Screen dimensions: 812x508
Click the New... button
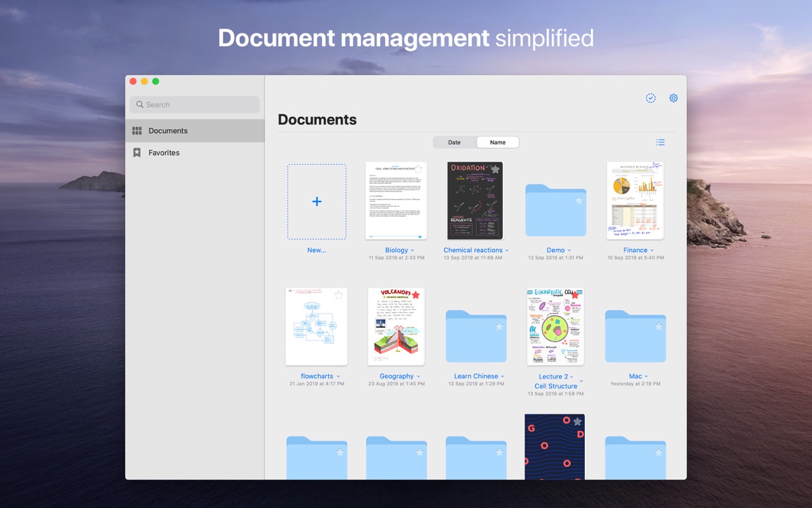[316, 250]
